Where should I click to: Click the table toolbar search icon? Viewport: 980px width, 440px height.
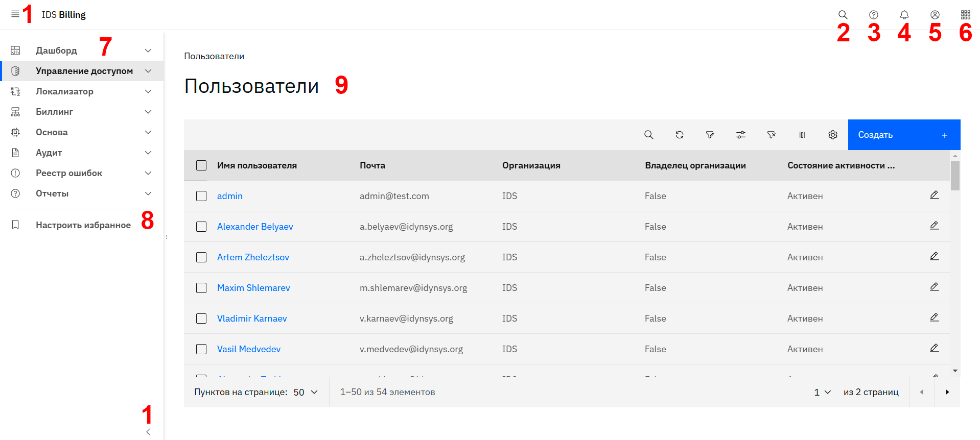click(648, 135)
